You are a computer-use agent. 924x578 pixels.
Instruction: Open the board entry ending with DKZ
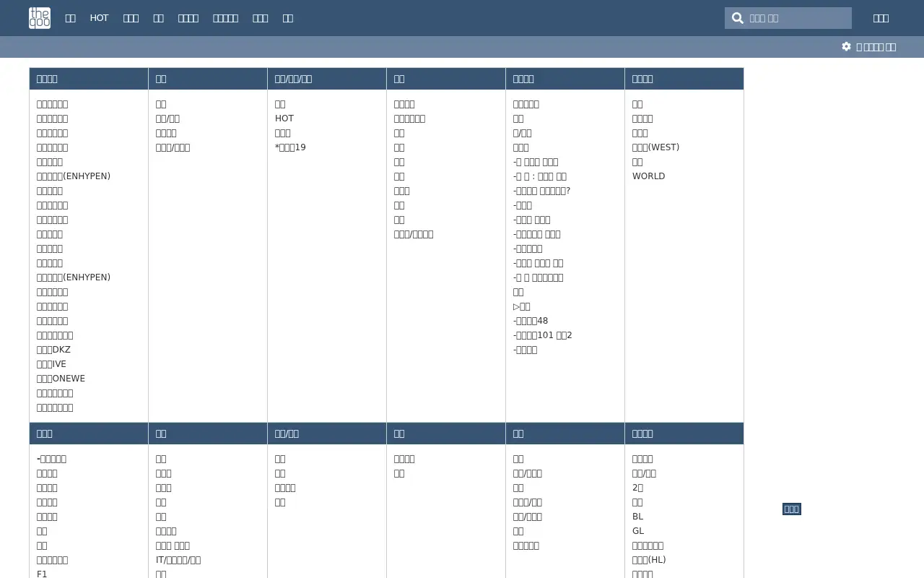[53, 350]
